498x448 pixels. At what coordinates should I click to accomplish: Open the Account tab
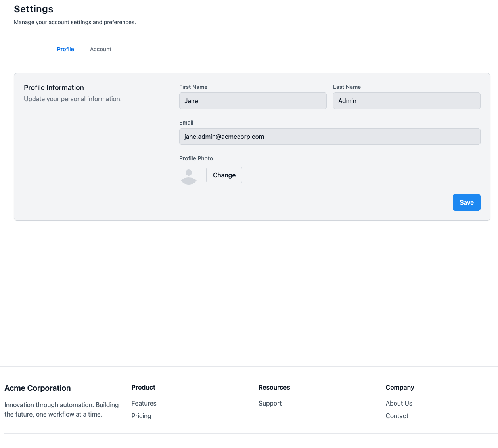click(x=101, y=49)
